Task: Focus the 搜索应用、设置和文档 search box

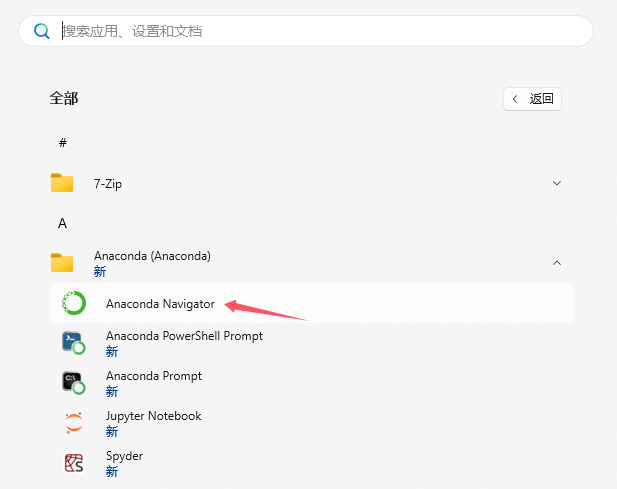Action: (300, 31)
